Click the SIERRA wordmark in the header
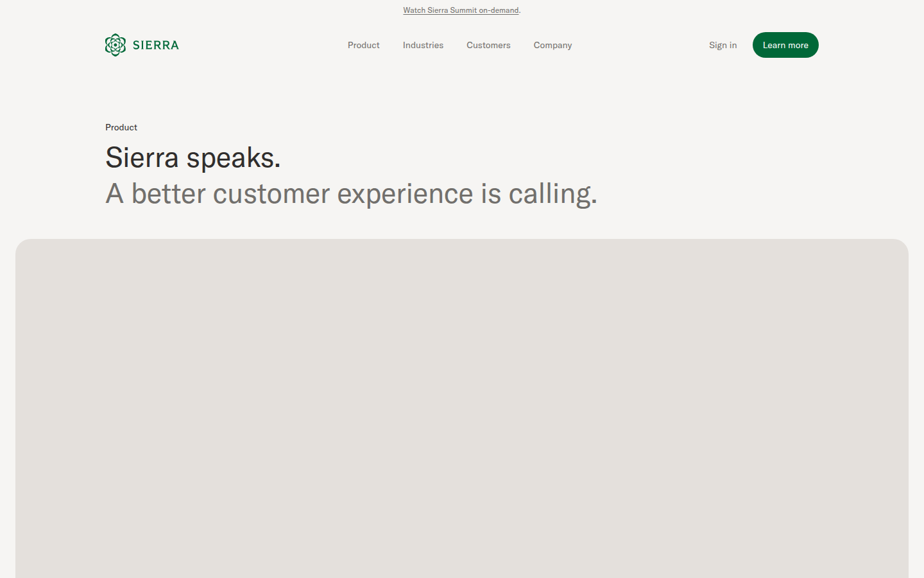The width and height of the screenshot is (924, 578). (156, 45)
